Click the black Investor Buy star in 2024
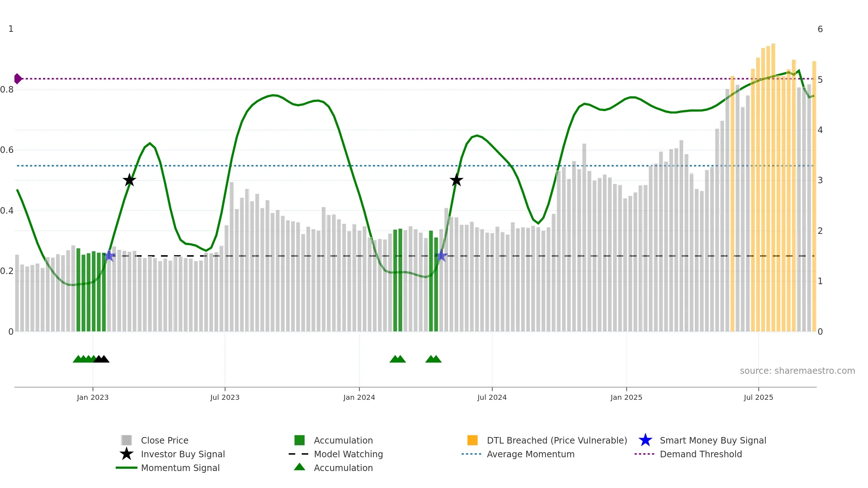The height and width of the screenshot is (488, 868). click(456, 180)
